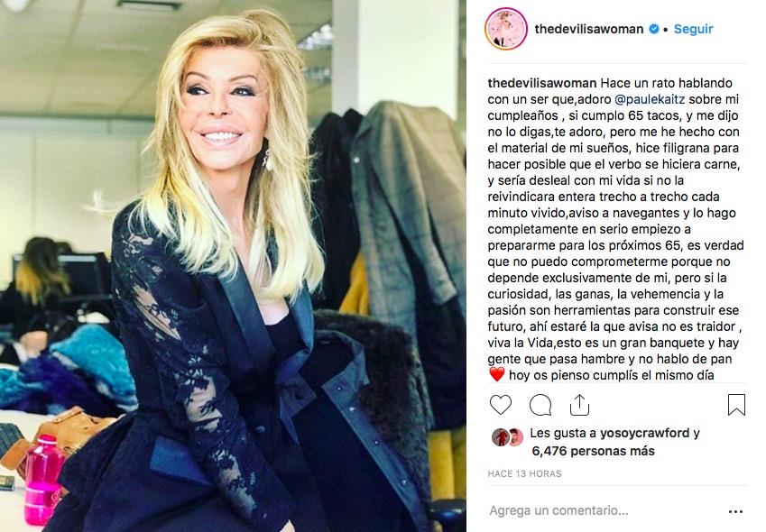Follow the account with Seguir
This screenshot has width=766, height=532.
click(x=693, y=29)
